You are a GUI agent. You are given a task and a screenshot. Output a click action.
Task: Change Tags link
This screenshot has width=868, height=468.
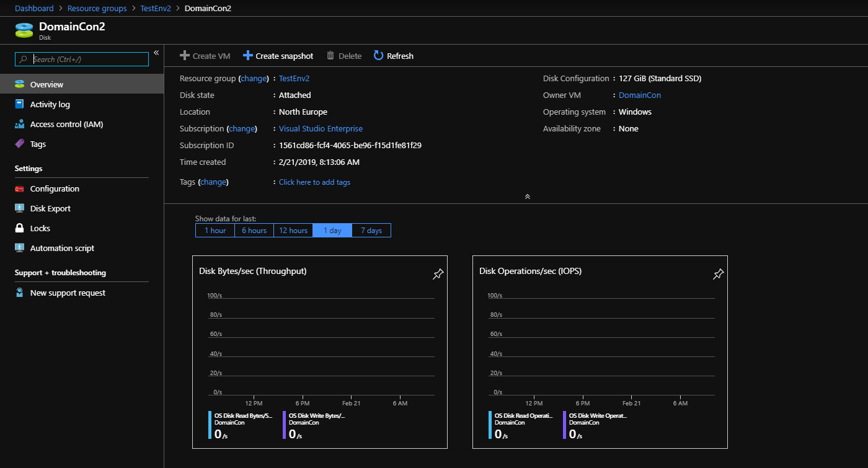point(213,182)
